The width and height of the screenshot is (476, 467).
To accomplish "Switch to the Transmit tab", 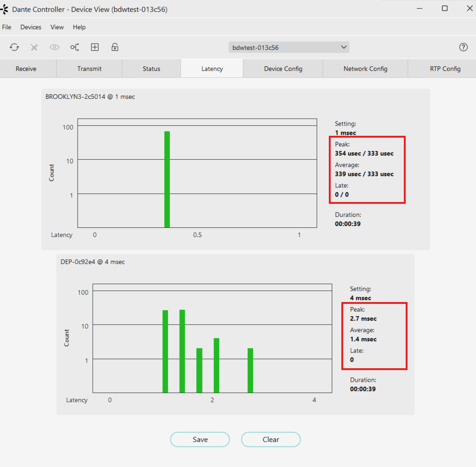I will pyautogui.click(x=89, y=69).
